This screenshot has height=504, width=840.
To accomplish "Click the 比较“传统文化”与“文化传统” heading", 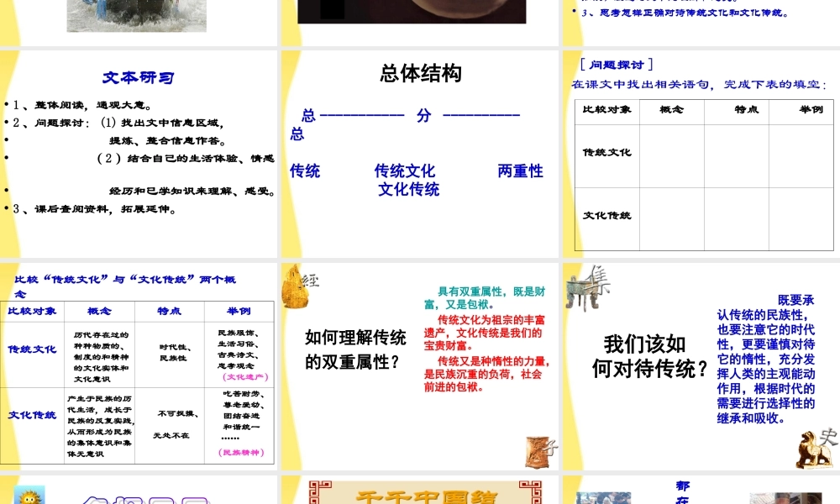I will 125,286.
